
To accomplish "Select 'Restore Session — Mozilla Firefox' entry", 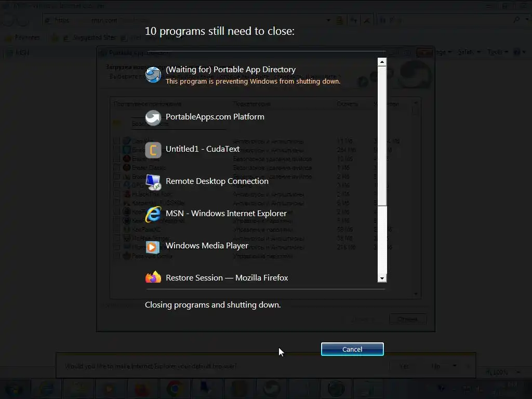I will click(227, 278).
